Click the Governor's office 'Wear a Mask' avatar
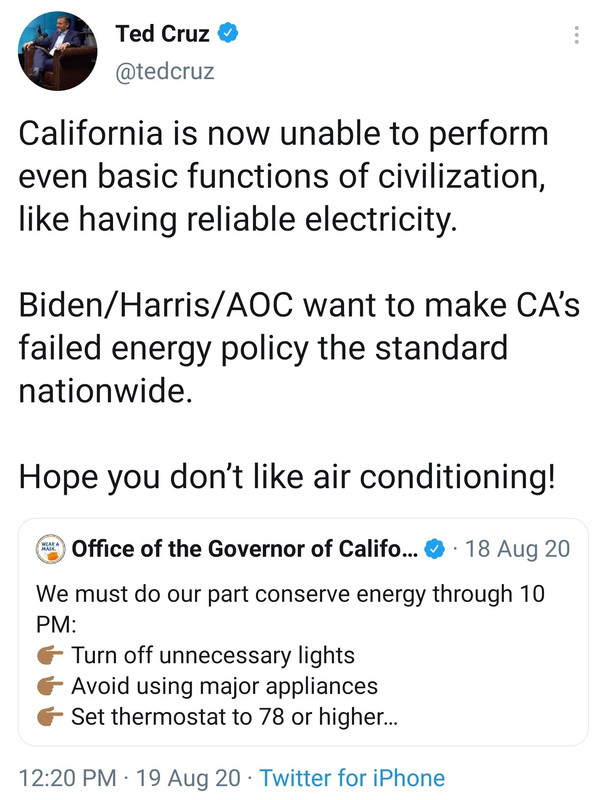The image size is (606, 800). (x=50, y=547)
